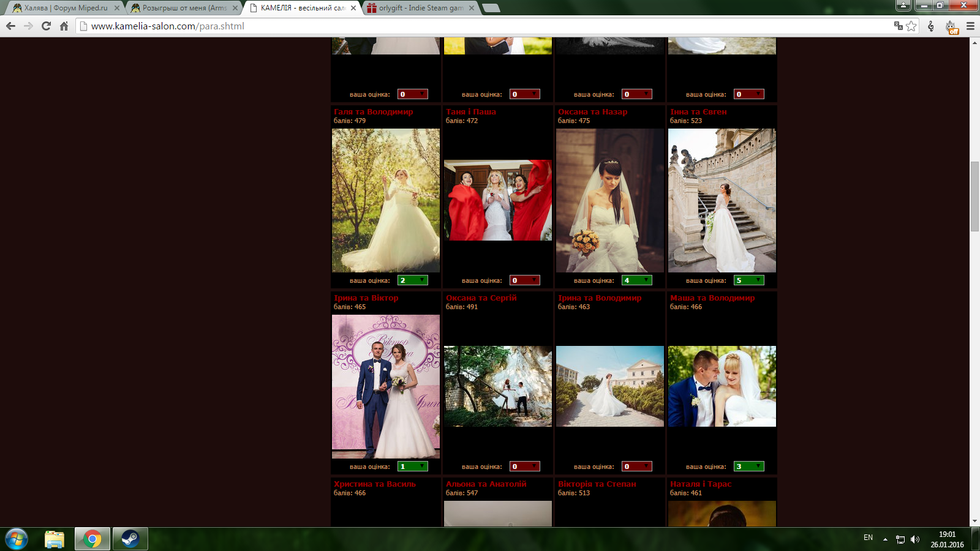Open the Таня і Паша couple link
Image resolution: width=980 pixels, height=551 pixels.
[471, 112]
